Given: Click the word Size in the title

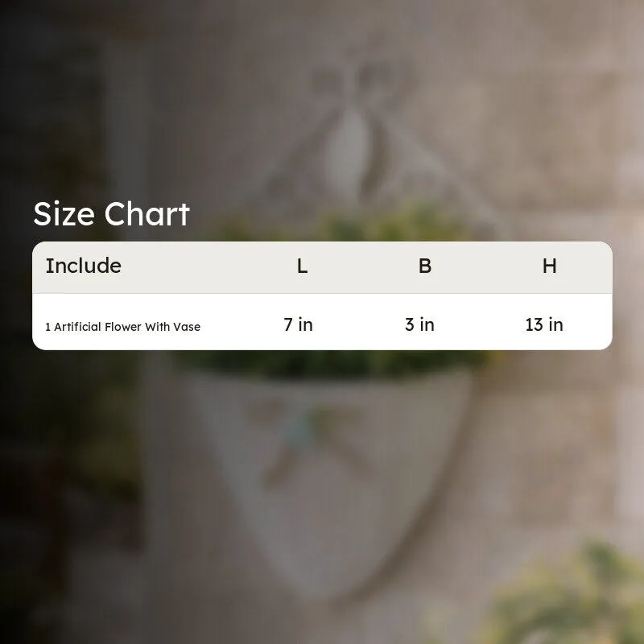Looking at the screenshot, I should tap(64, 214).
